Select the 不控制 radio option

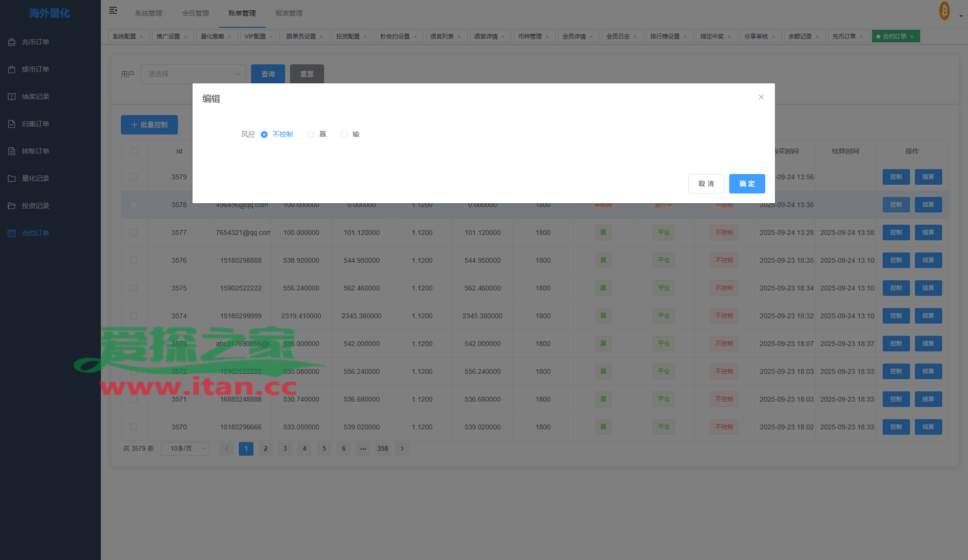coord(264,135)
